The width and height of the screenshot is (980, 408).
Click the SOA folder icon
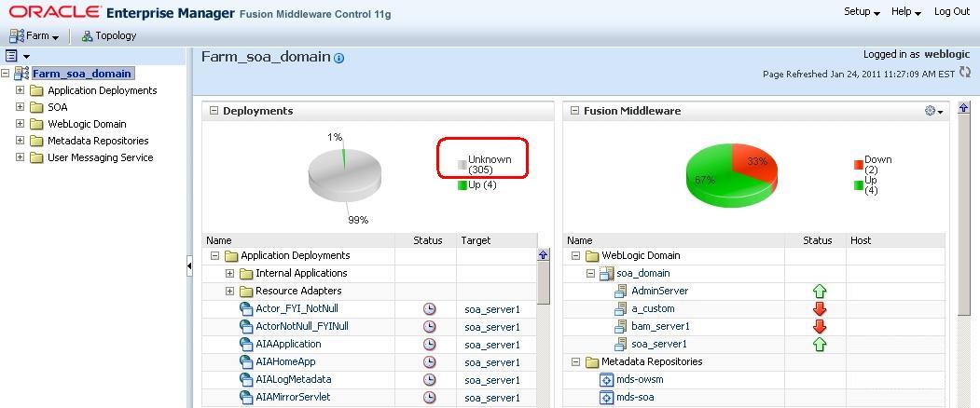[36, 107]
